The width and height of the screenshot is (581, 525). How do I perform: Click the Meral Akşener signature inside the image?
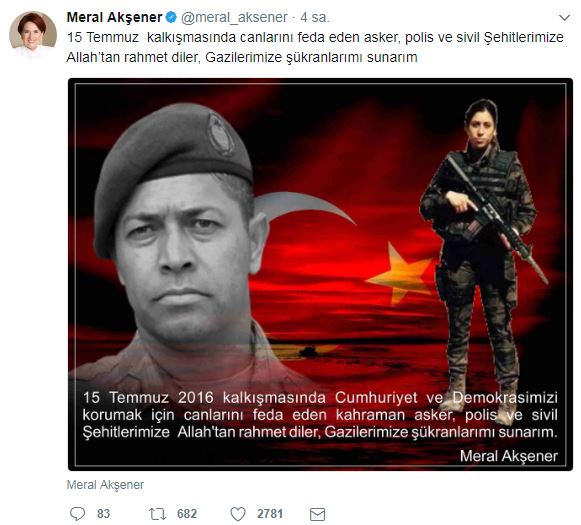[x=509, y=456]
